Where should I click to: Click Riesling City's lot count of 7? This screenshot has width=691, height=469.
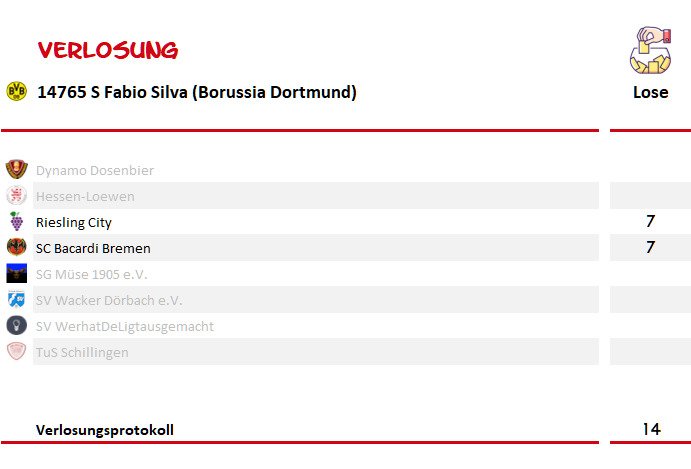(x=650, y=221)
